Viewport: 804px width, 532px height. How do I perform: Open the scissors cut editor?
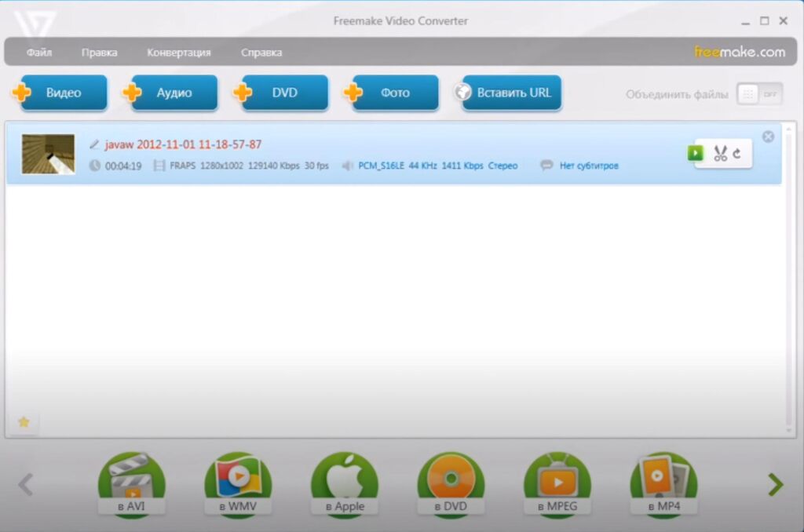[x=721, y=153]
